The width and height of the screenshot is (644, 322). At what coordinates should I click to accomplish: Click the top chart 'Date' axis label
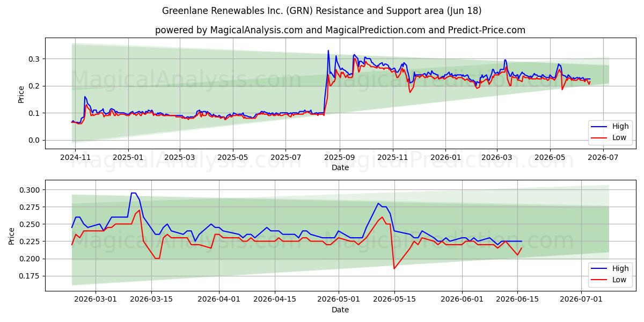tap(340, 167)
